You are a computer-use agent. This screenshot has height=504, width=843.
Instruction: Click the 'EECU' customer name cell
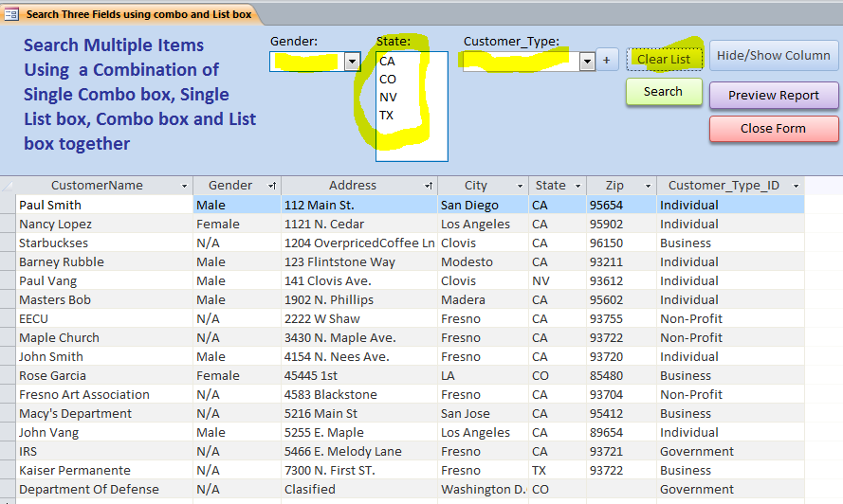[104, 318]
